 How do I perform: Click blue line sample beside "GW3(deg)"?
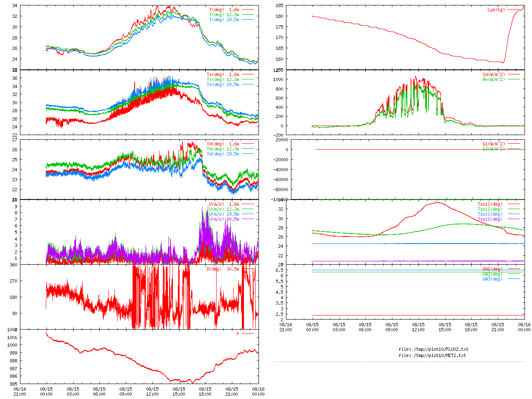(x=514, y=279)
